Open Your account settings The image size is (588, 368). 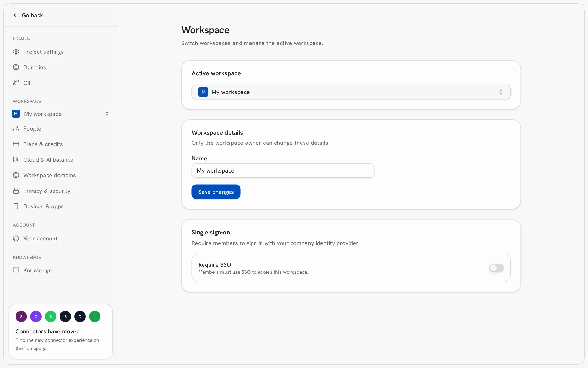pos(60,239)
